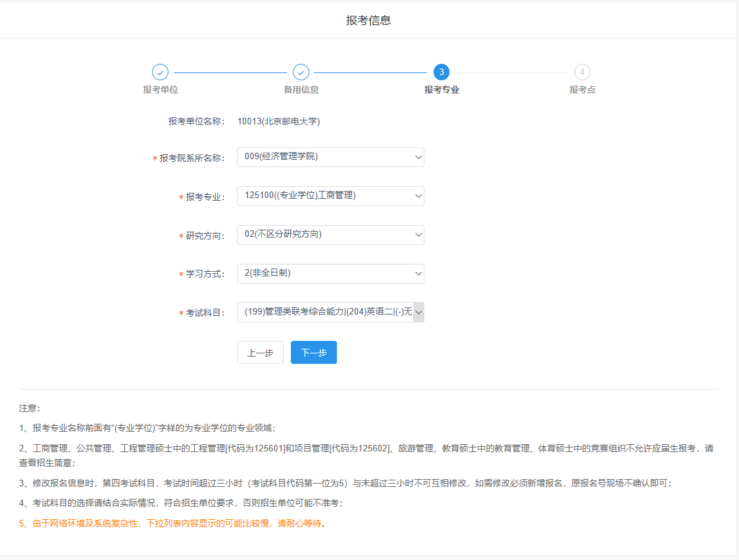Viewport: 739px width, 560px height.
Task: Expand the 研究方向 dropdown
Action: [x=330, y=235]
